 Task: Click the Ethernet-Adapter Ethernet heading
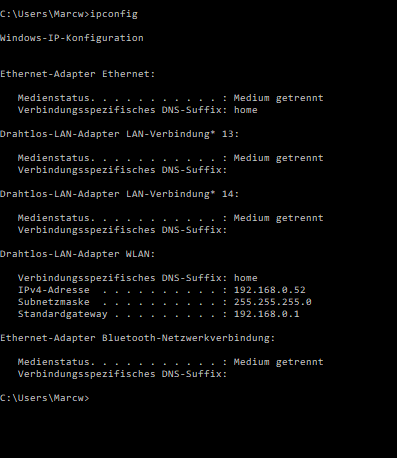coord(78,74)
